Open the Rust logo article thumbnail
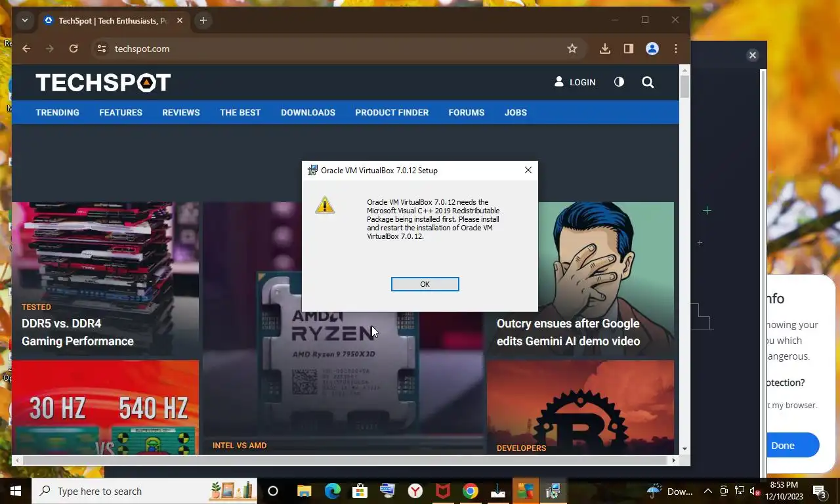The height and width of the screenshot is (504, 840). coord(580,407)
